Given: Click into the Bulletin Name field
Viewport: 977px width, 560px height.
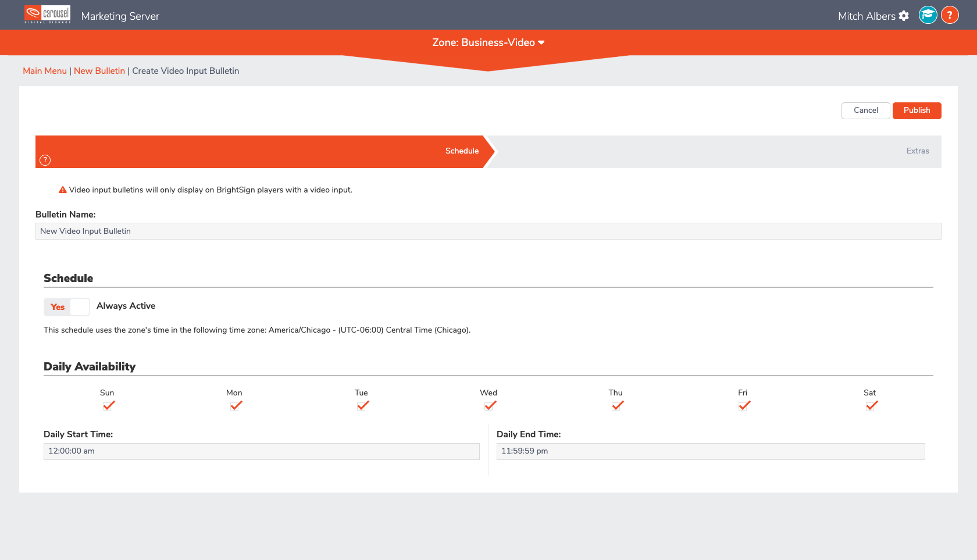Looking at the screenshot, I should click(x=488, y=231).
